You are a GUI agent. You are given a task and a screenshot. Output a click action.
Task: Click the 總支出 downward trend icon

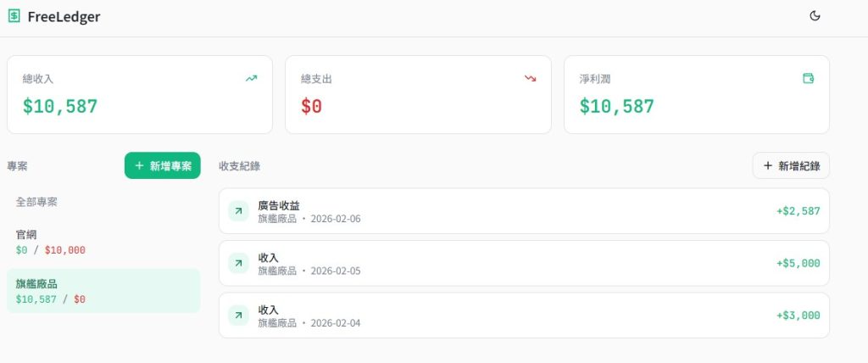(x=530, y=78)
